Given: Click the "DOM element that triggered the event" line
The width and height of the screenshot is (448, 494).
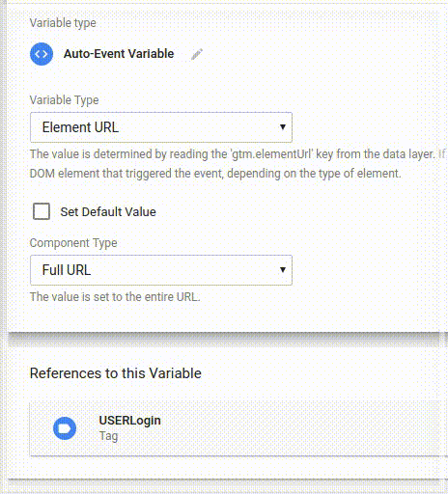Looking at the screenshot, I should tap(215, 174).
